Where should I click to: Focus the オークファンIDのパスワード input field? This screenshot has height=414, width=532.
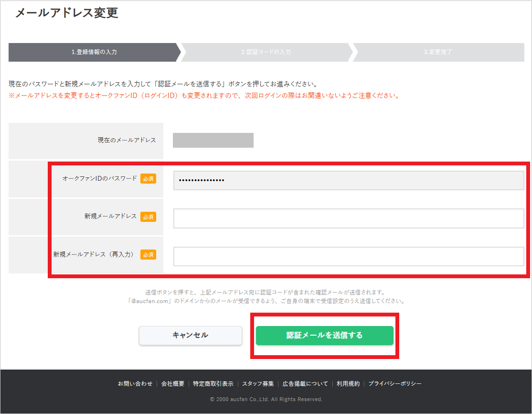349,180
